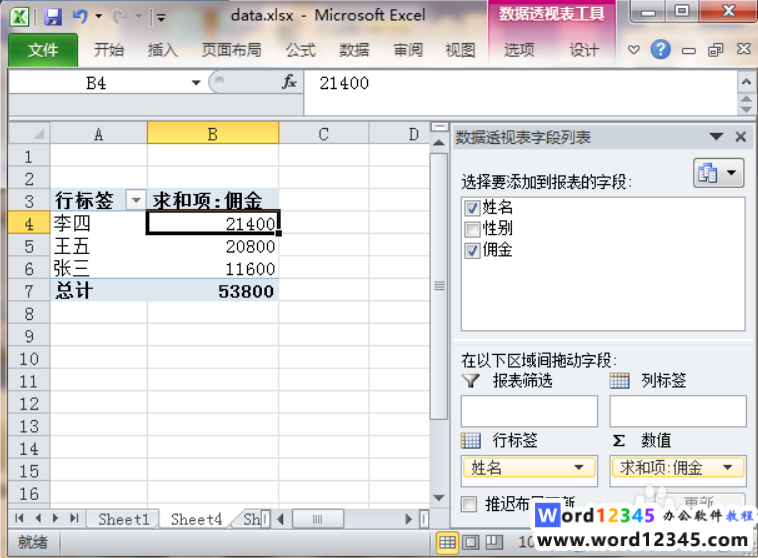Go to first sheet tab navigation arrow

[x=19, y=518]
